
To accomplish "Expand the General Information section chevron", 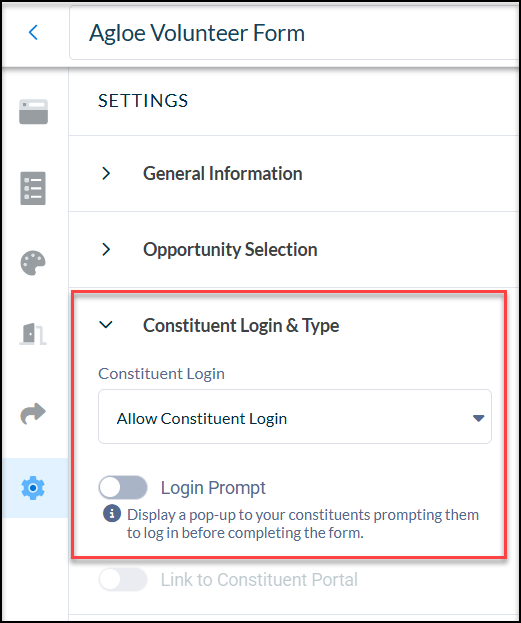I will coord(106,173).
